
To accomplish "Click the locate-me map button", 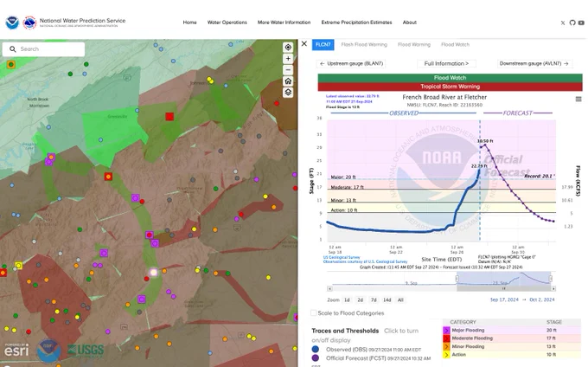I will point(288,48).
